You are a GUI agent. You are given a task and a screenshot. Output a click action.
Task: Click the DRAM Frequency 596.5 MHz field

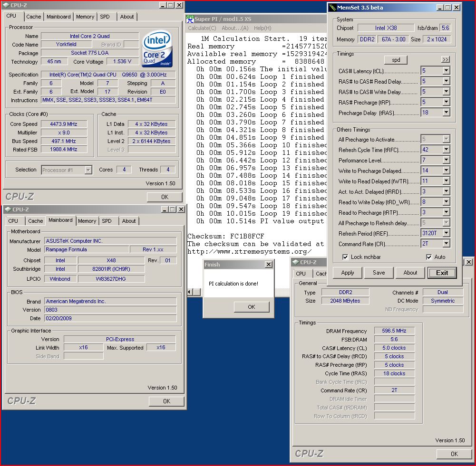pos(394,331)
